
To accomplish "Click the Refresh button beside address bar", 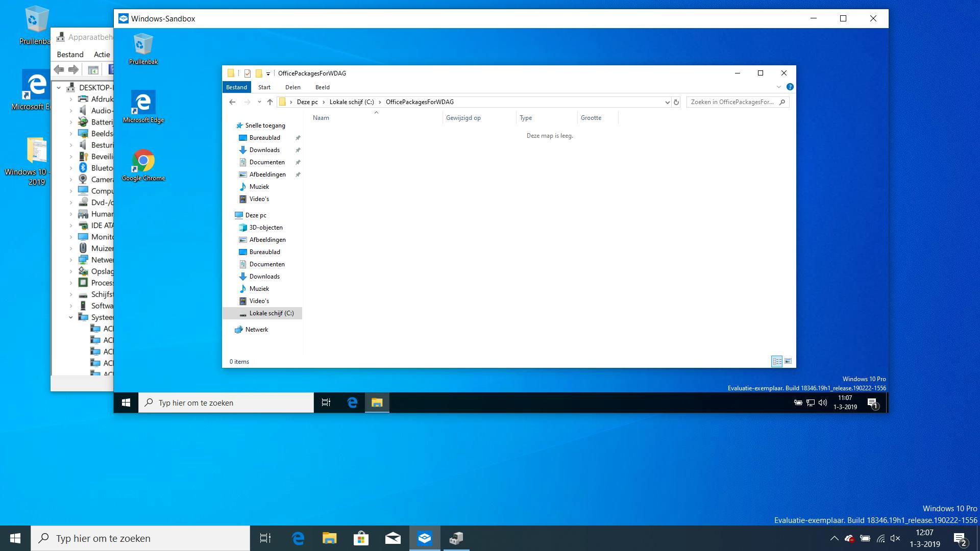I will point(676,102).
